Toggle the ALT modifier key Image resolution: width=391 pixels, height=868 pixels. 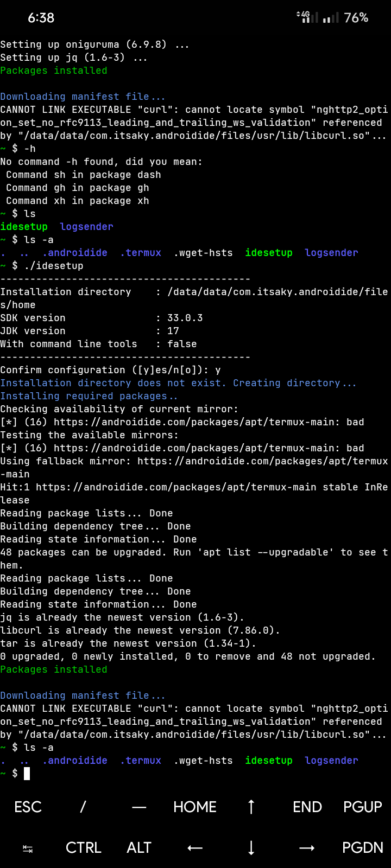coord(138,847)
